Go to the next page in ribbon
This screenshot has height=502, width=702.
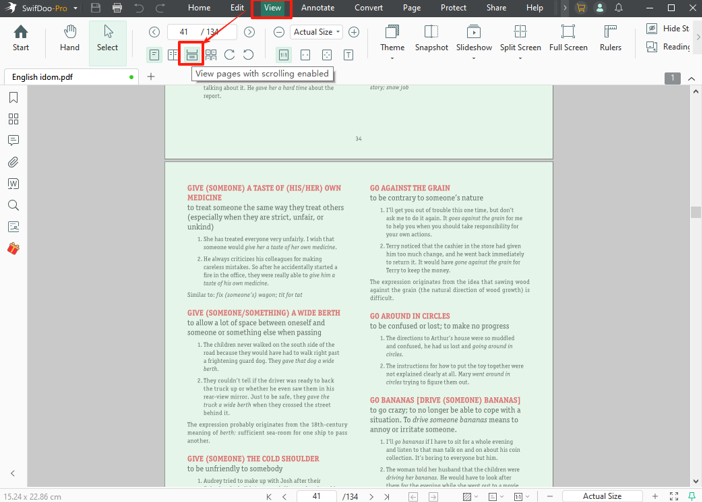(x=249, y=32)
